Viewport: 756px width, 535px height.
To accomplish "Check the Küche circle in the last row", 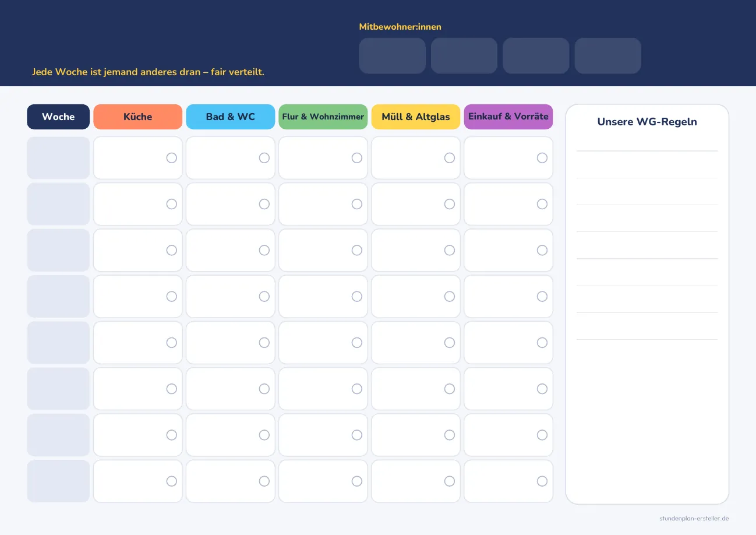I will point(171,481).
